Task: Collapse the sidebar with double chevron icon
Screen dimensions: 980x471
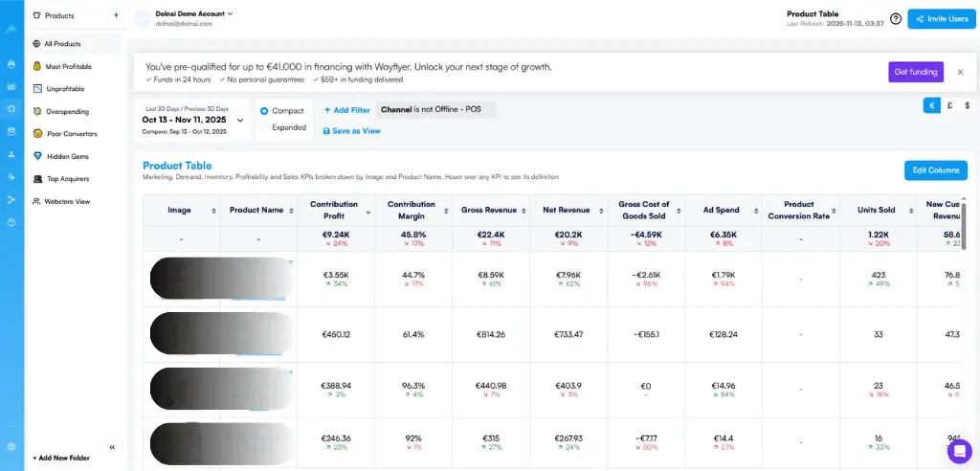Action: click(x=113, y=447)
